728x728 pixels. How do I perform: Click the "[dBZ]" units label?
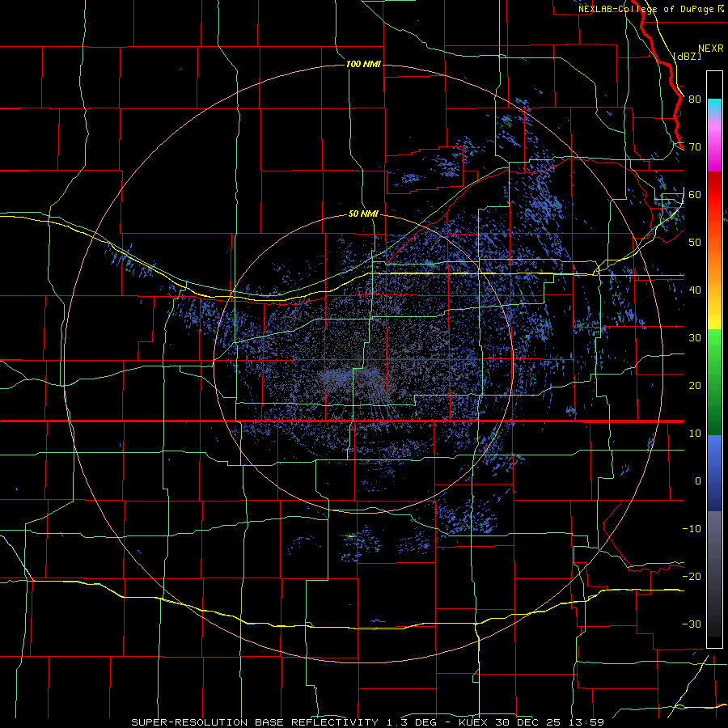coord(687,56)
